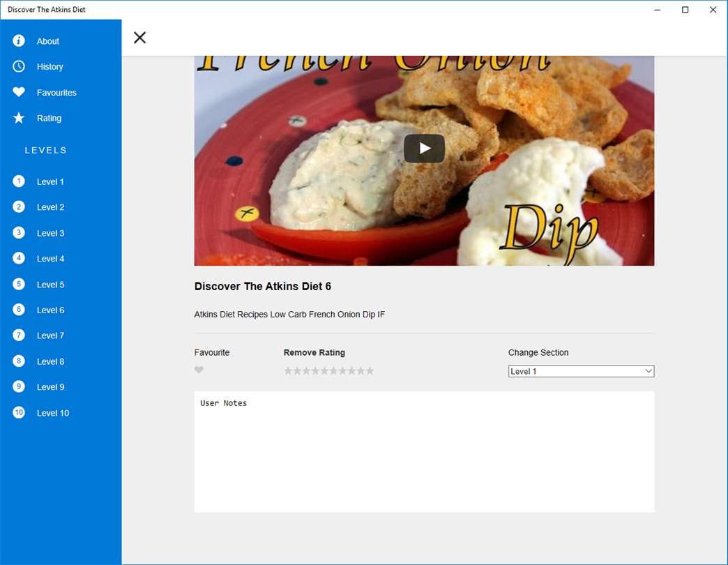Maximize the application window
728x565 pixels.
point(685,10)
